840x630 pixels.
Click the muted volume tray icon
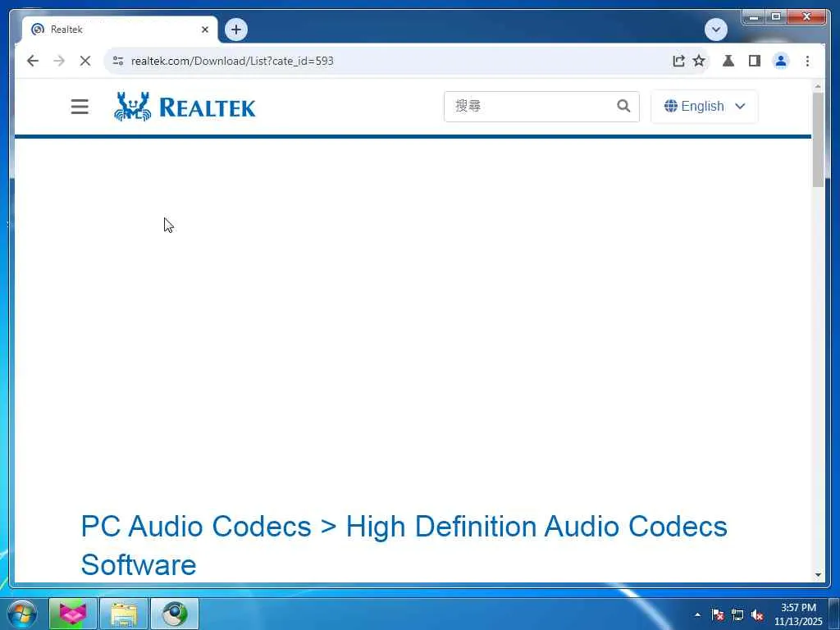(x=757, y=614)
